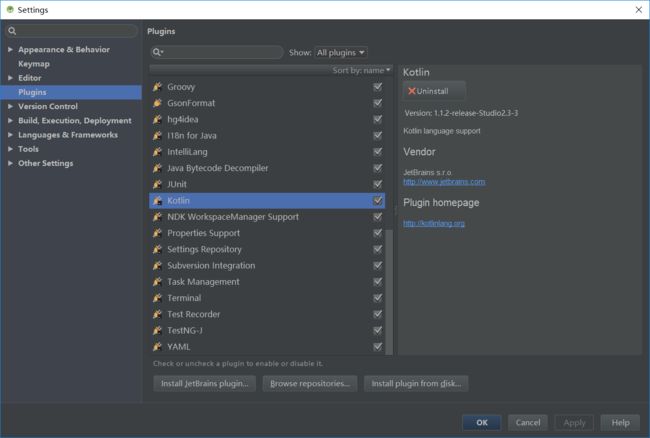650x438 pixels.
Task: Click the GsonFormat plugin icon
Action: click(157, 103)
